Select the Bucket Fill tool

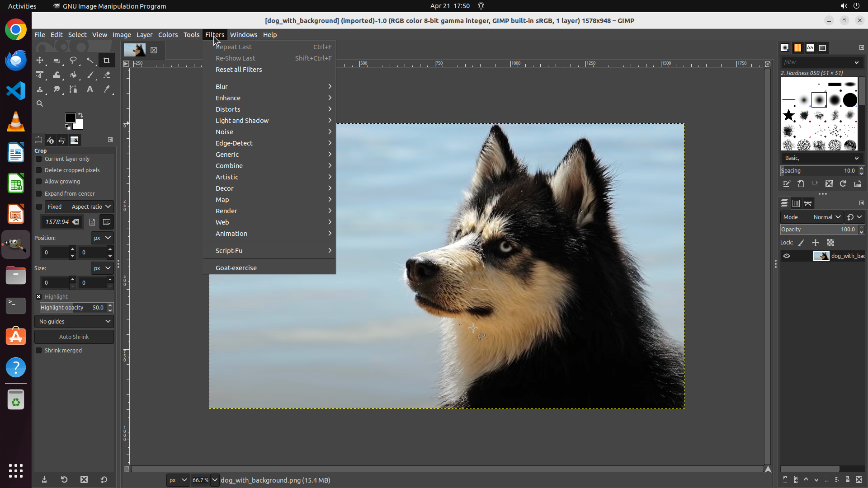[73, 75]
